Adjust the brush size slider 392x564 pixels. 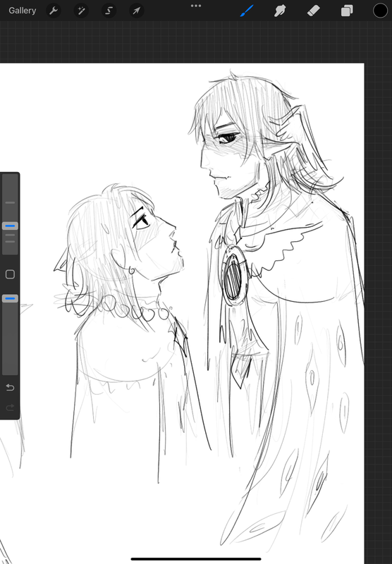(x=10, y=226)
